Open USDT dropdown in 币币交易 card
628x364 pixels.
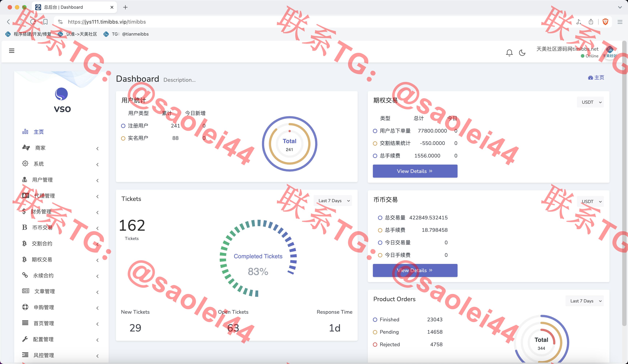(x=590, y=201)
